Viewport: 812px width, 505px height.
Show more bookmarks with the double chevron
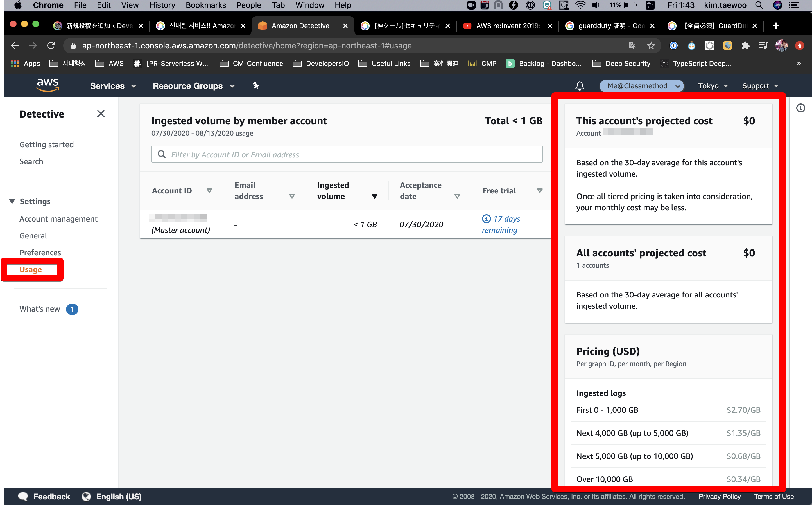coord(799,64)
